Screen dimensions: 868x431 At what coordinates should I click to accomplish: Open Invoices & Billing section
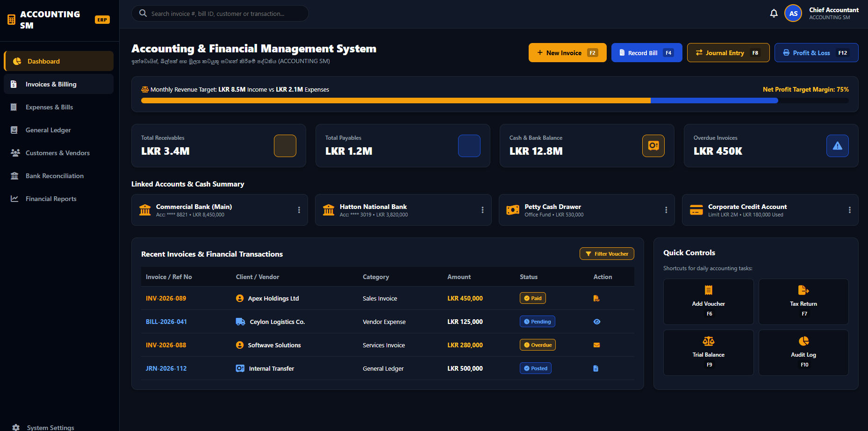click(58, 84)
